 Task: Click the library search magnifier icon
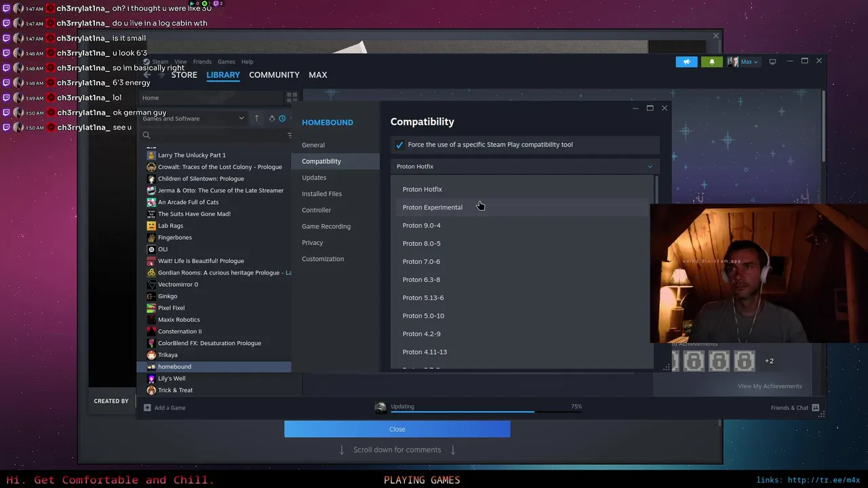tap(146, 135)
